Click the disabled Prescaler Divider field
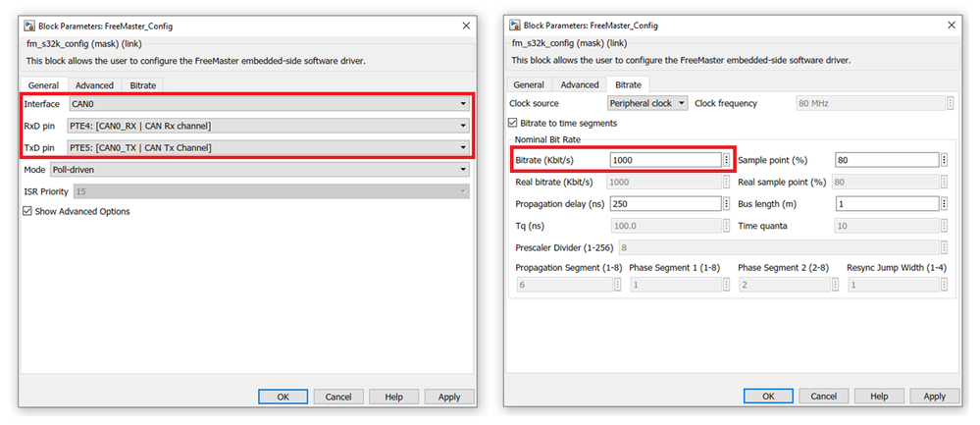Screen dimensions: 980x425 point(778,247)
